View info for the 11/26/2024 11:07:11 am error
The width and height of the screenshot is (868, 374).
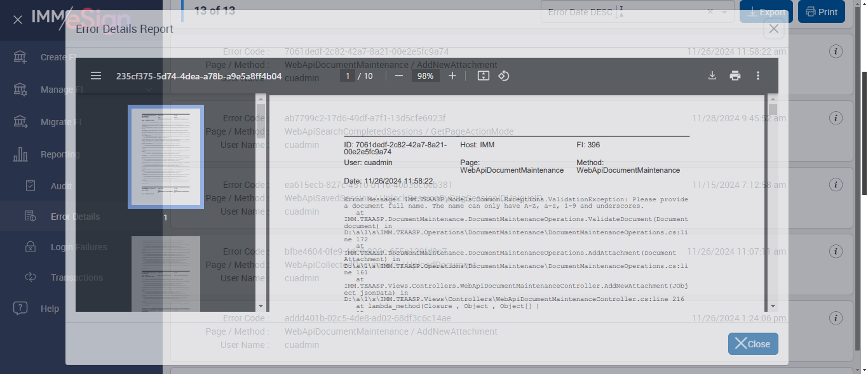pos(836,251)
